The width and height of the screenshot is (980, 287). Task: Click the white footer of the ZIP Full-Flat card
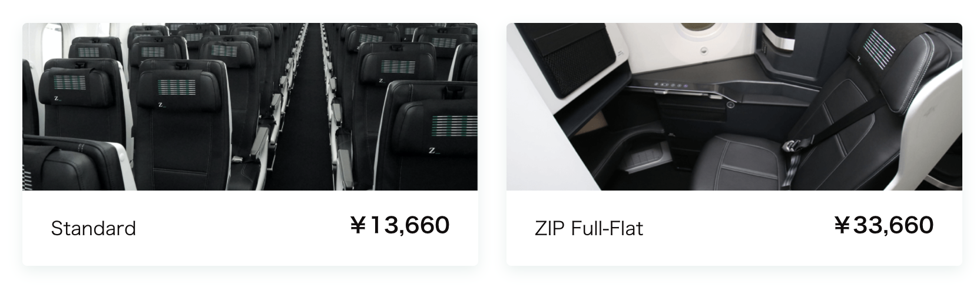[x=734, y=228]
